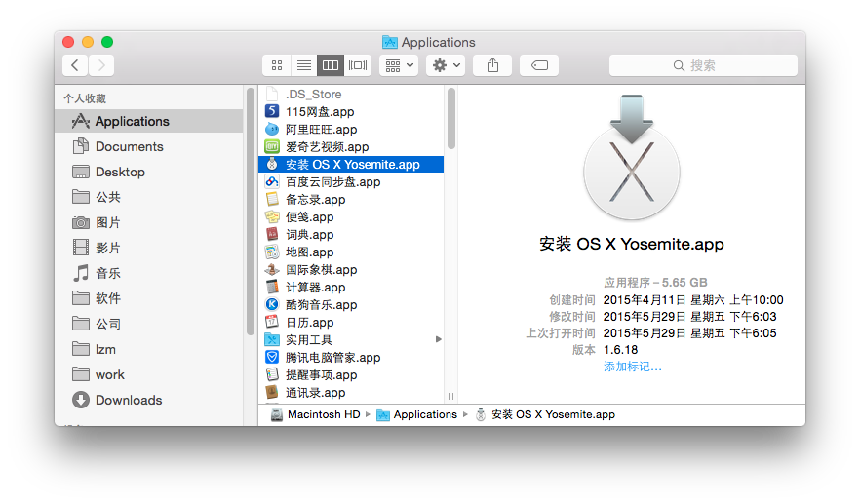Select 通讯录.app icon
Image resolution: width=860 pixels, height=504 pixels.
tap(272, 392)
